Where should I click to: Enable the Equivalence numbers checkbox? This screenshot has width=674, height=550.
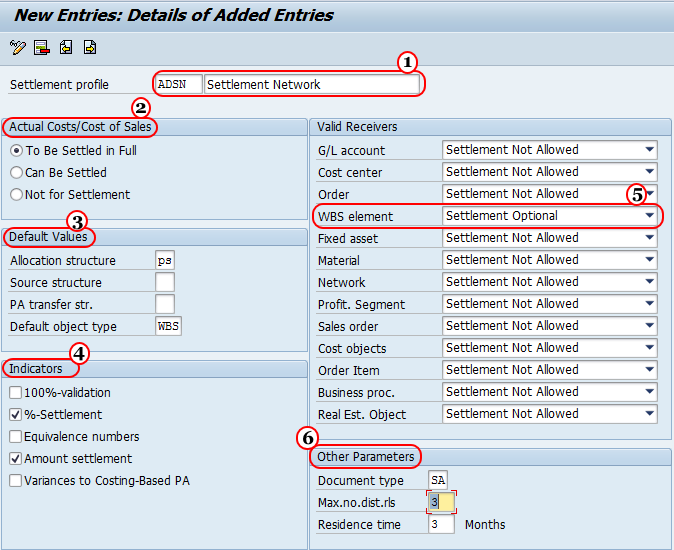[x=16, y=437]
